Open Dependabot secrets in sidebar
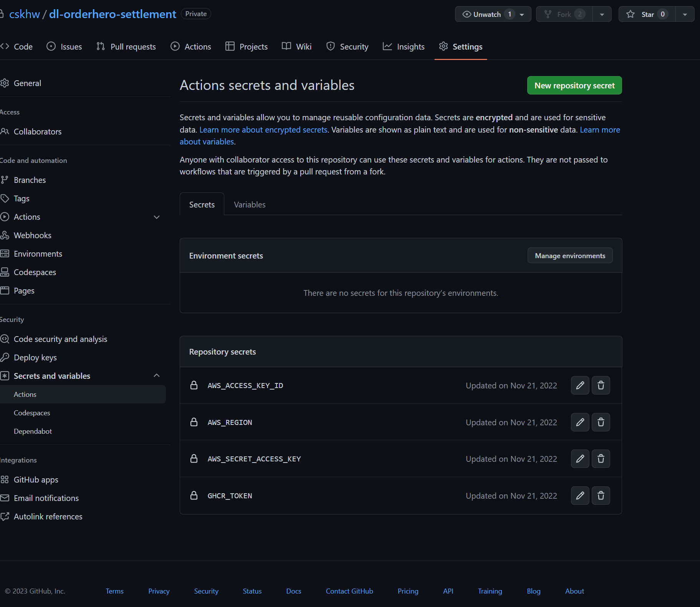700x607 pixels. 33,431
